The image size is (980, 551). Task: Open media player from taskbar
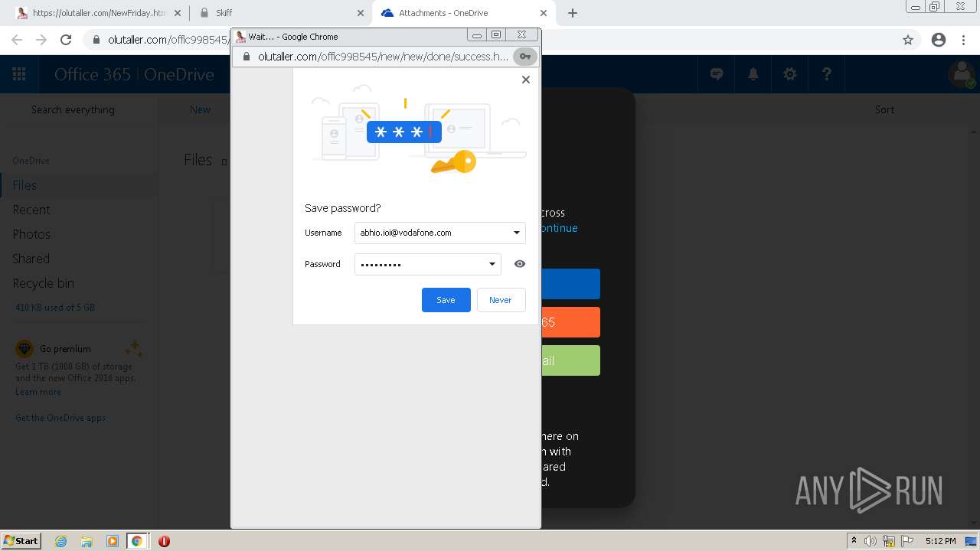(x=113, y=541)
